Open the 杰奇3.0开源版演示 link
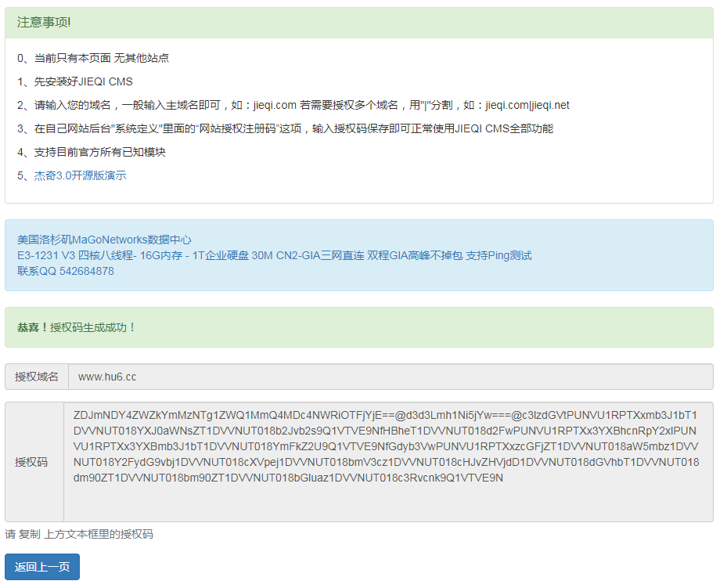Viewport: 727px width, 588px height. (78, 175)
